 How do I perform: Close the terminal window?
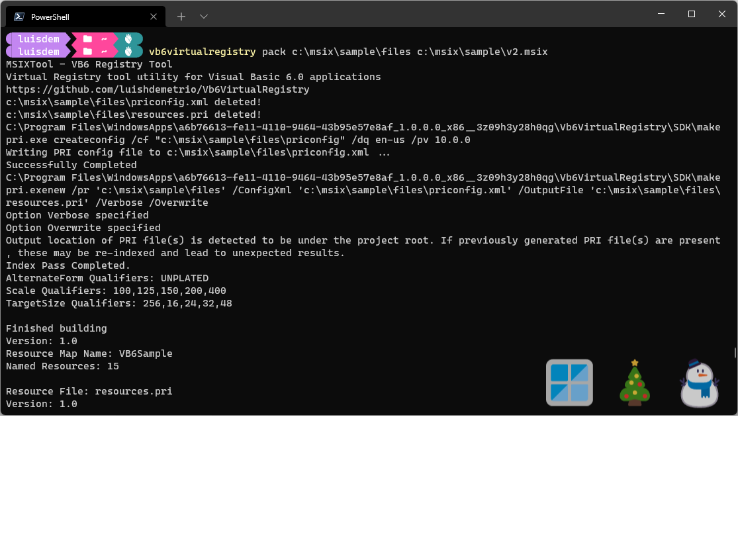721,14
